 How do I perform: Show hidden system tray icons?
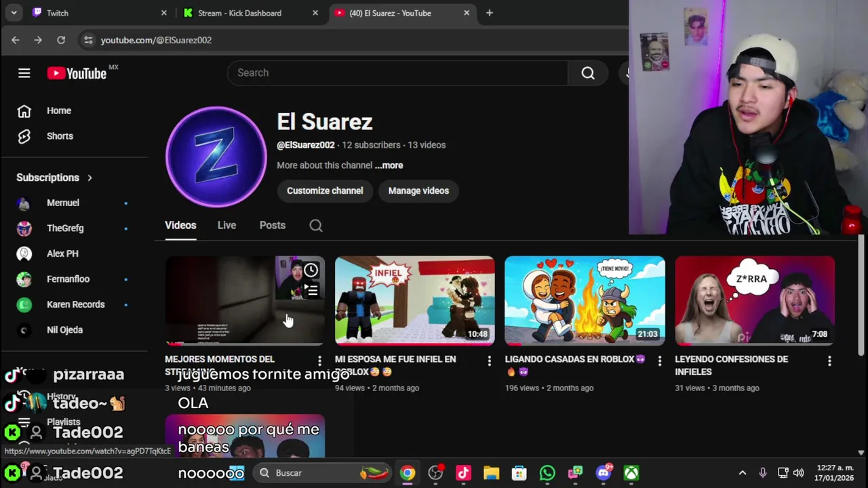pos(743,473)
